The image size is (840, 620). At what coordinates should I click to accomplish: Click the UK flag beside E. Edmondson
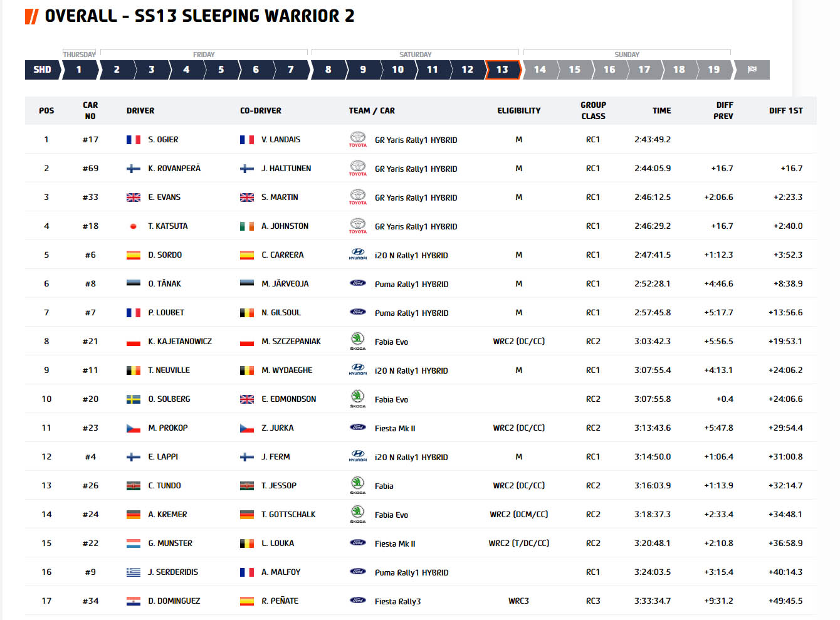click(x=247, y=399)
